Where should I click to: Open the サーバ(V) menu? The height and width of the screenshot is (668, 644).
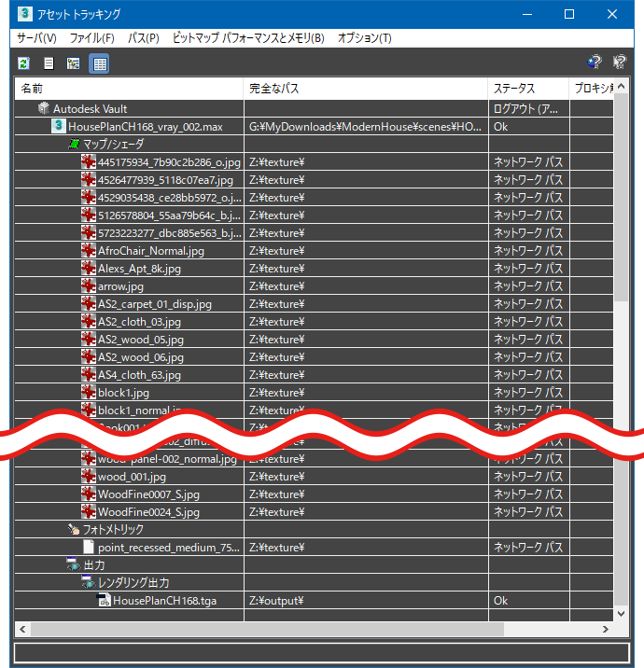36,38
